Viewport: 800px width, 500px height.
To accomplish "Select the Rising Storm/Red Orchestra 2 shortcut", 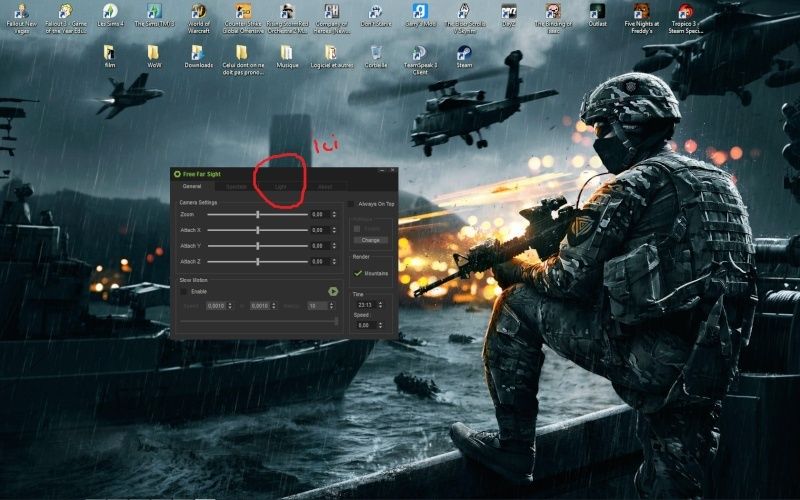I will (287, 18).
